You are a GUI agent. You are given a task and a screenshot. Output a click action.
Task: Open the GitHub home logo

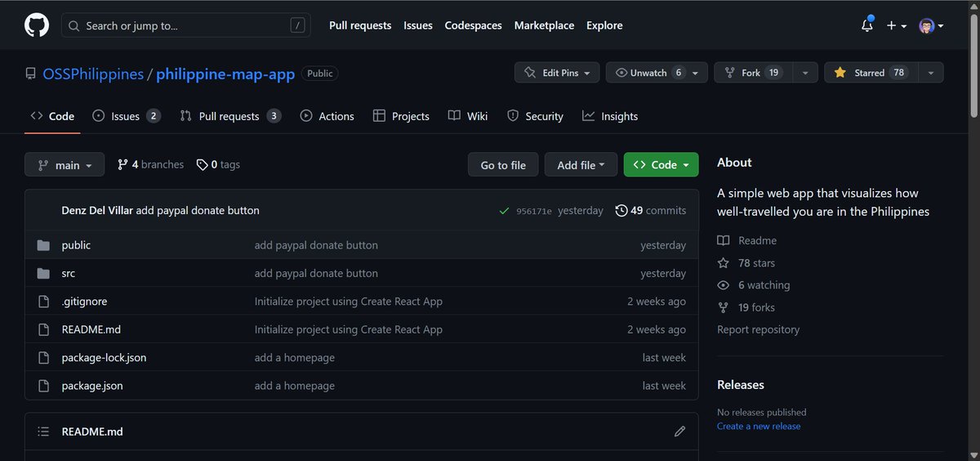point(37,25)
